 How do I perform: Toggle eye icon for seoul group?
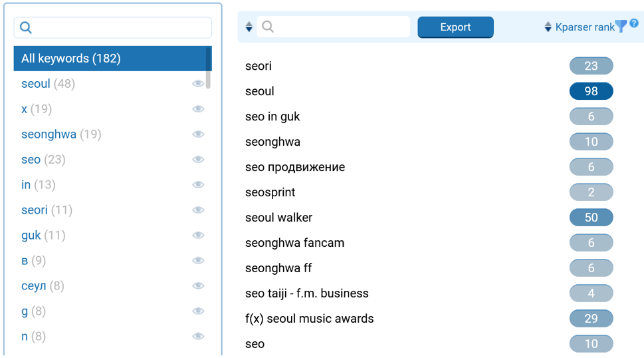[198, 84]
